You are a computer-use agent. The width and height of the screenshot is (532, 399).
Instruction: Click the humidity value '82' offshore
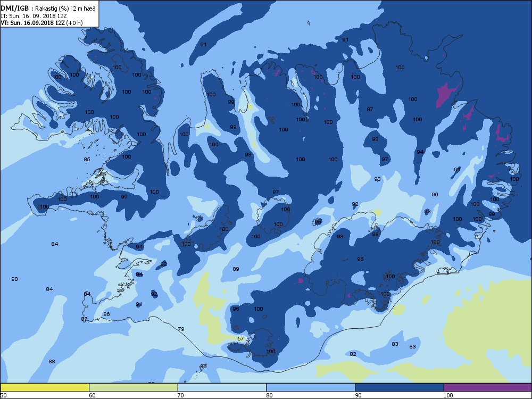click(353, 354)
